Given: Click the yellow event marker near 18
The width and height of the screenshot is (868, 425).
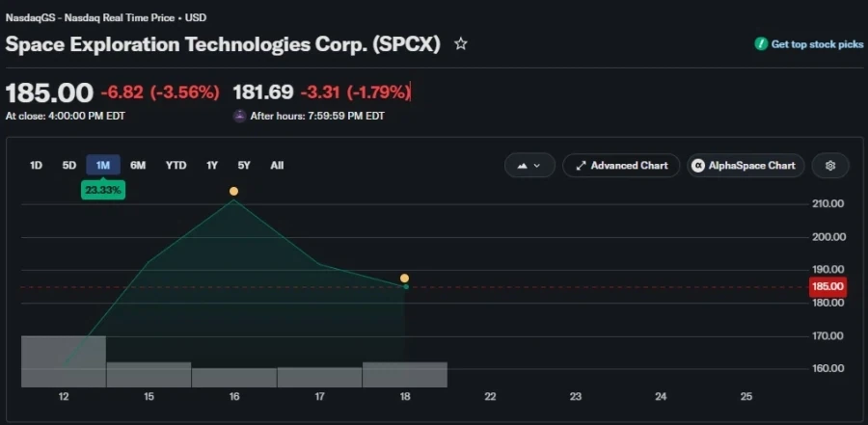Looking at the screenshot, I should pyautogui.click(x=405, y=278).
